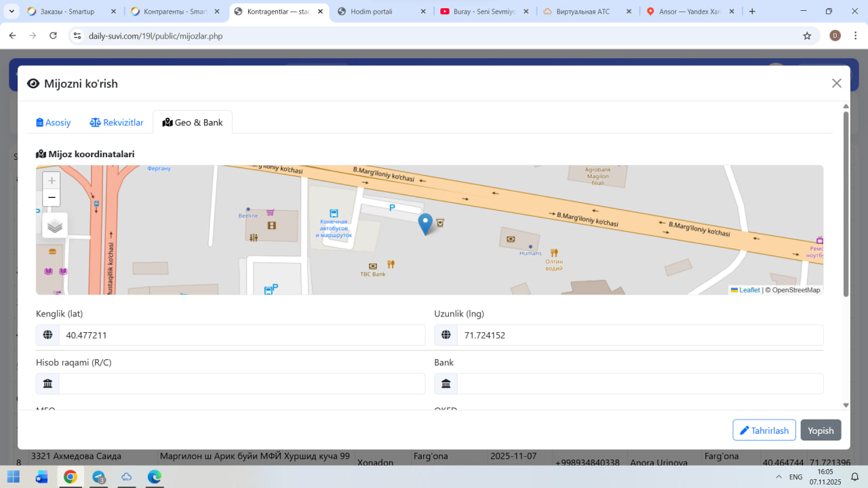Click the Tahrirlash edit button
Image resolution: width=868 pixels, height=488 pixels.
click(x=764, y=430)
